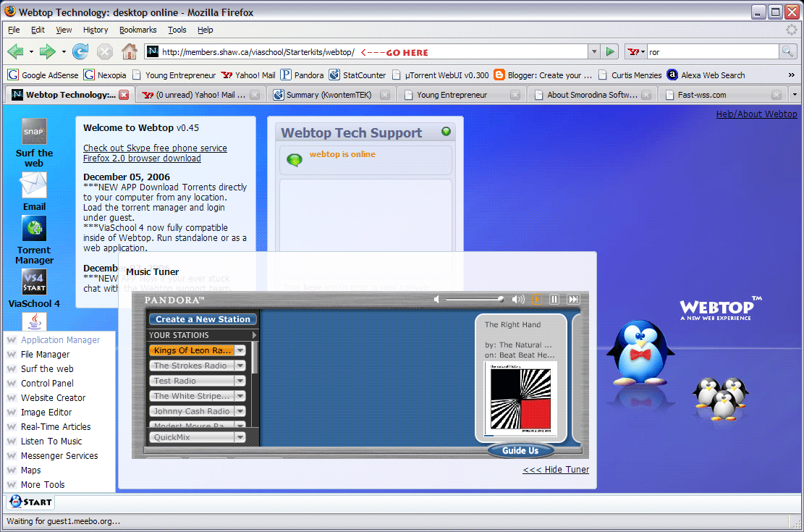Click the Create a New Station button
This screenshot has width=804, height=532.
click(203, 318)
